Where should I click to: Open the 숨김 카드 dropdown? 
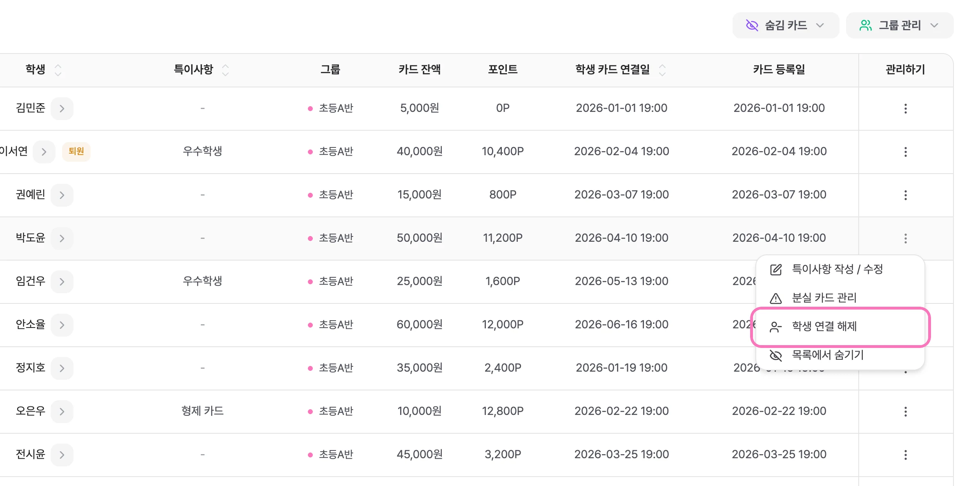(x=785, y=25)
